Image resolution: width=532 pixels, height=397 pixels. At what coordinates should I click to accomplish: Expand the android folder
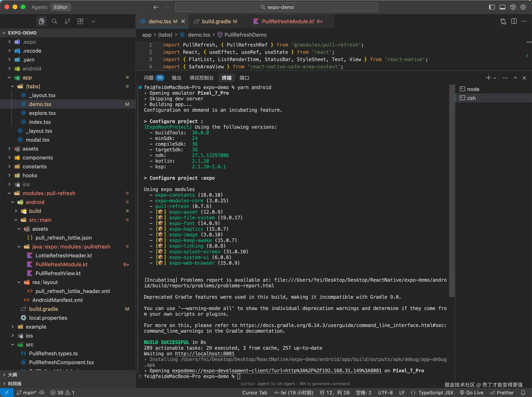point(32,69)
